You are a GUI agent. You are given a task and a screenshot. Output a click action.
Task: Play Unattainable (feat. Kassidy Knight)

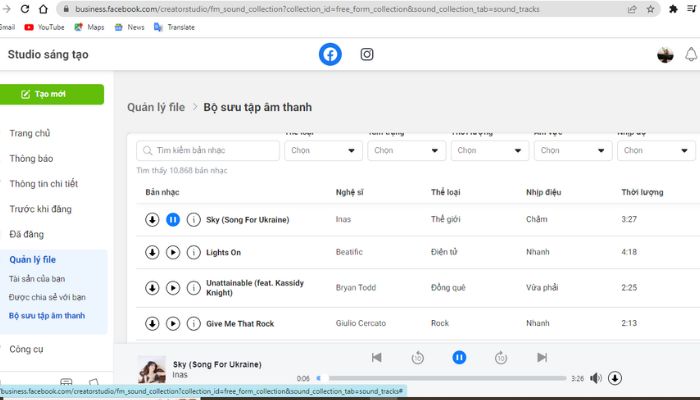tap(173, 288)
